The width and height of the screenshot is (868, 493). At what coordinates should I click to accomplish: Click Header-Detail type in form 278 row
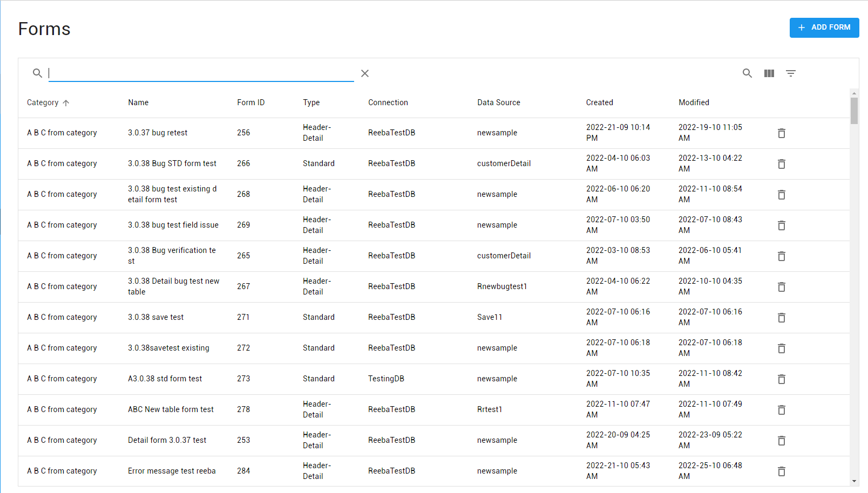[x=317, y=409]
